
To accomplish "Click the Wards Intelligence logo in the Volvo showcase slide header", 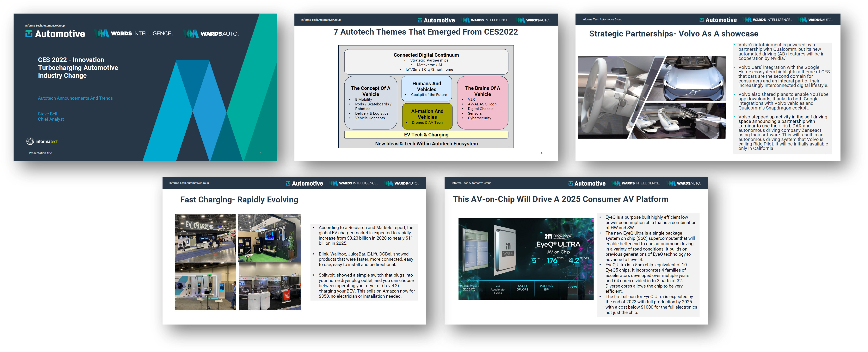I will [x=768, y=20].
